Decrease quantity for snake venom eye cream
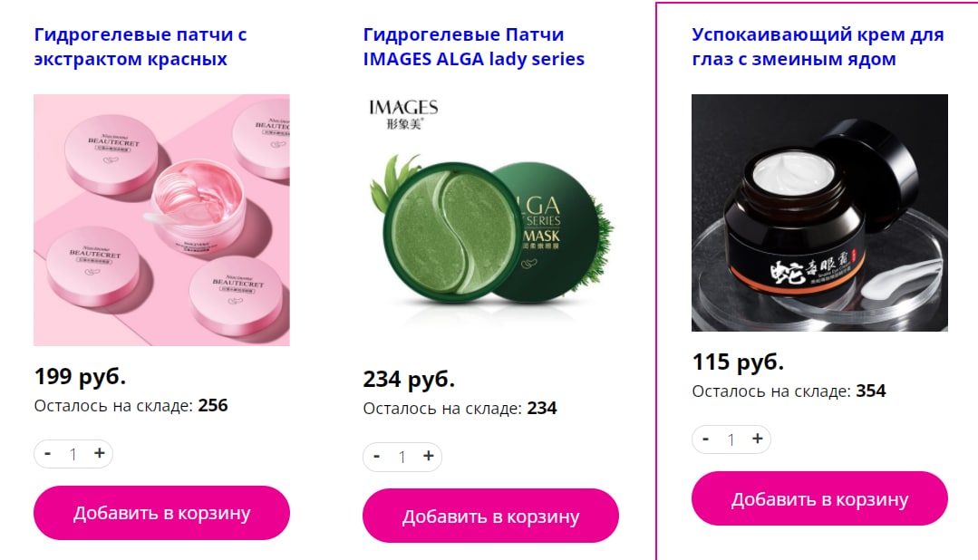This screenshot has width=978, height=560. 705,439
